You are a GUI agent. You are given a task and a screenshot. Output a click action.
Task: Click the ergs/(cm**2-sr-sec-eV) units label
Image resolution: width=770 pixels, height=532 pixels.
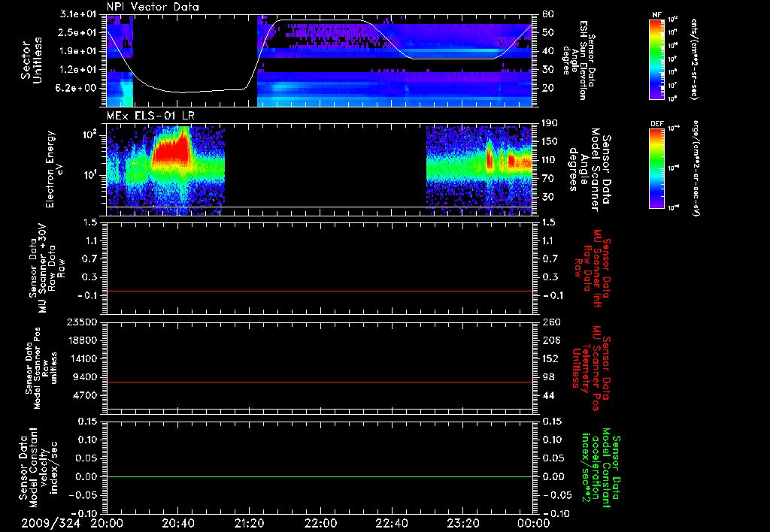click(x=696, y=168)
